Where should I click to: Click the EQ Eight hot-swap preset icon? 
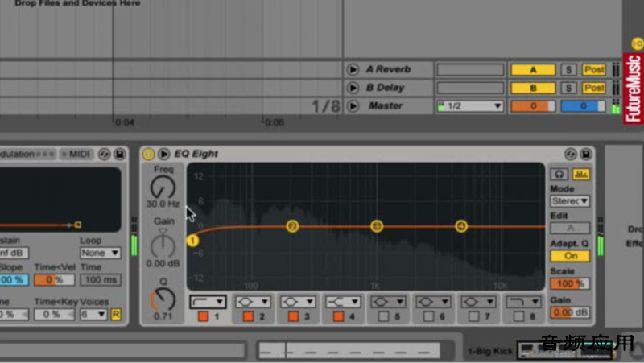571,154
